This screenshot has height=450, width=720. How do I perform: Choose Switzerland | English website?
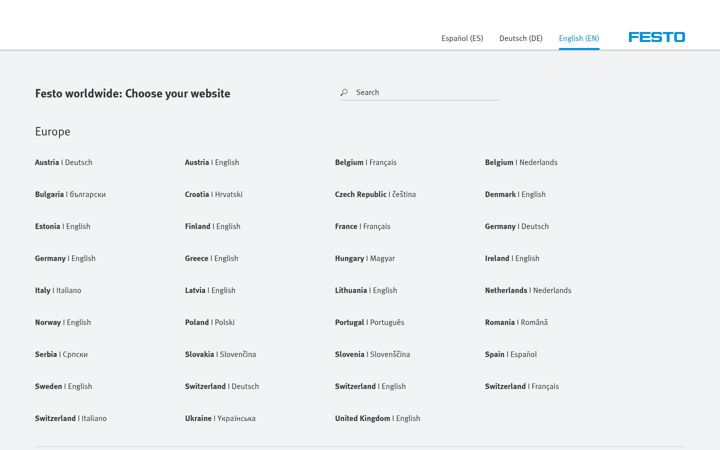point(370,386)
